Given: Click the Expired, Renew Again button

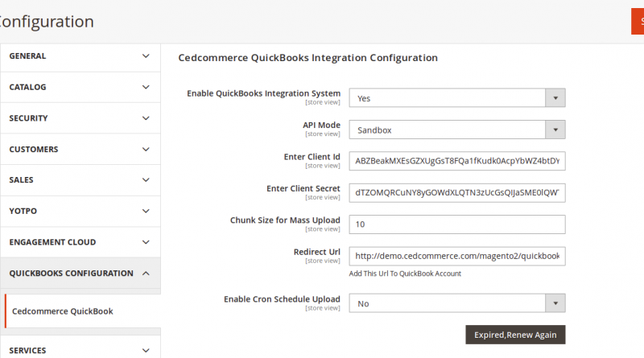Looking at the screenshot, I should [x=515, y=335].
